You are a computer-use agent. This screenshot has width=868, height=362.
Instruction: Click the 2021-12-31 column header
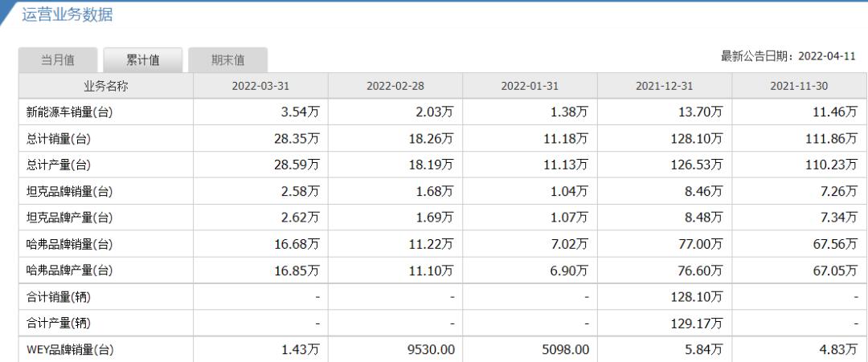pos(665,86)
